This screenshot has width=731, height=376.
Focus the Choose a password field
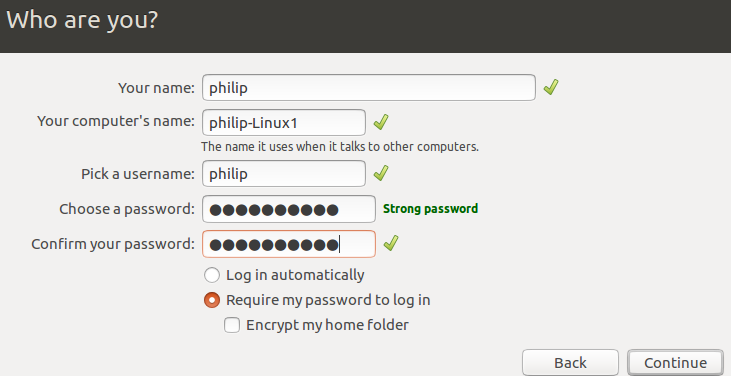289,209
